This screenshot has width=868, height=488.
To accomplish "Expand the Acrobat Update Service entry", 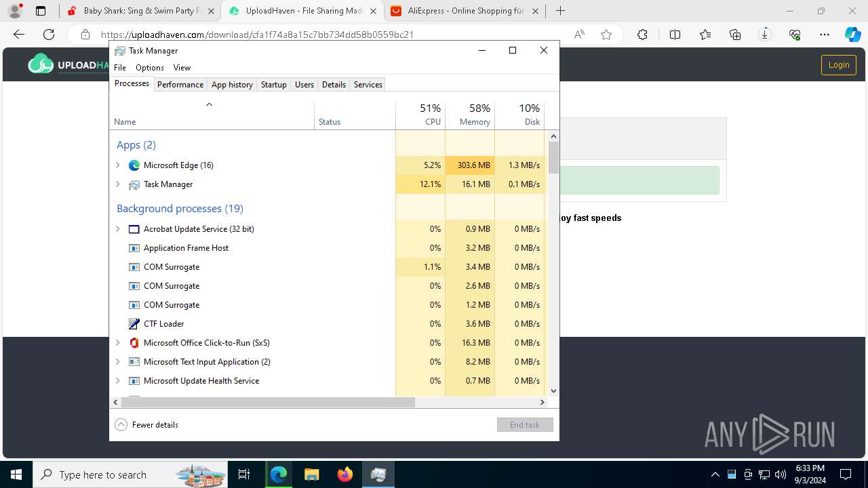I will tap(118, 229).
